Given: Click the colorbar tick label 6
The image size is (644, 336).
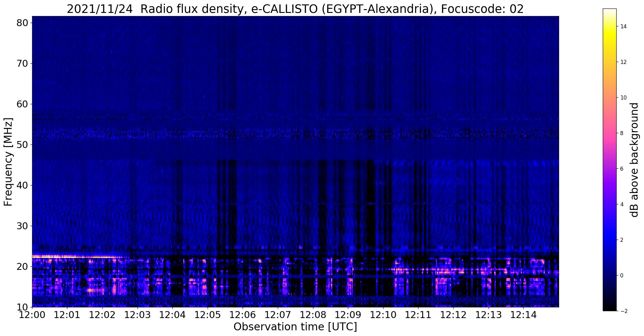Looking at the screenshot, I should click(x=622, y=169).
